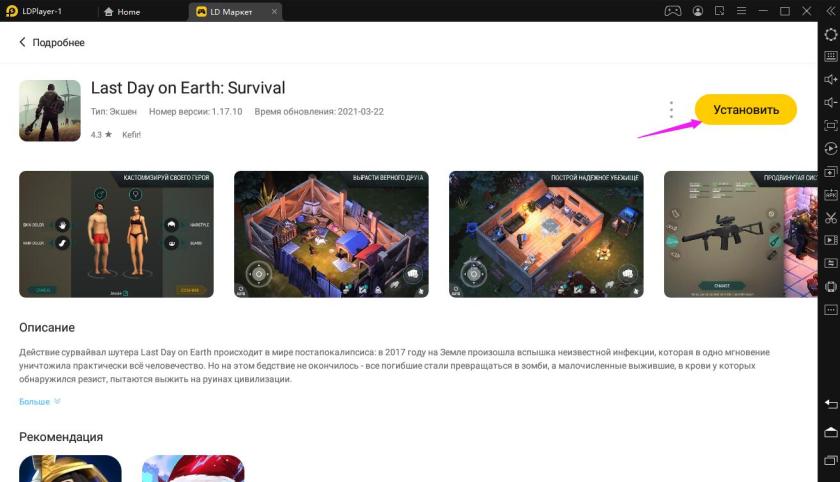Screen dimensions: 840x482
Task: Click the yellow Установить install button
Action: point(745,109)
